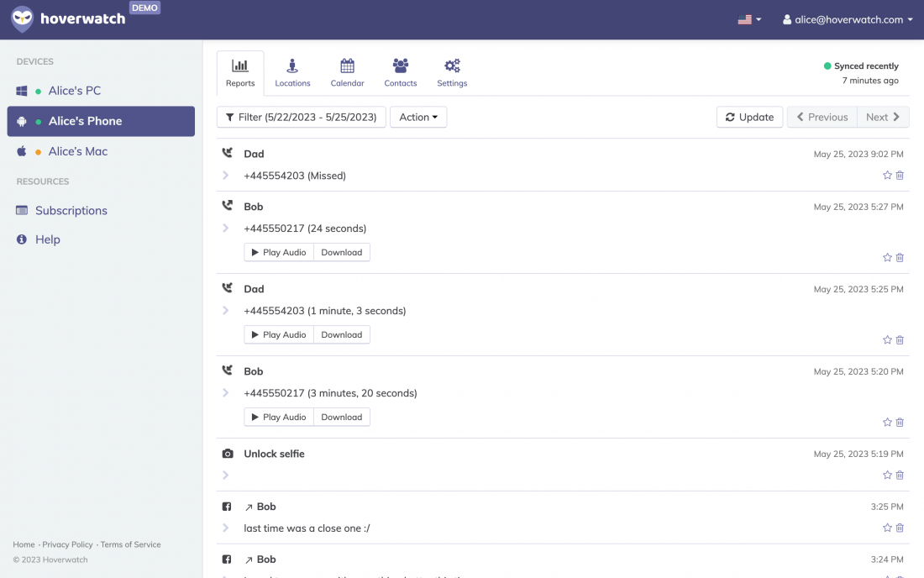The width and height of the screenshot is (924, 578).
Task: Star the Bob call at 5:27 PM
Action: pos(887,257)
